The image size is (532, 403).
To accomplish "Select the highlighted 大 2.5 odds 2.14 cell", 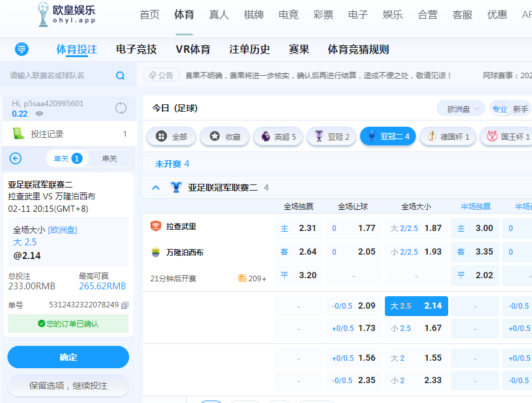I will 416,306.
